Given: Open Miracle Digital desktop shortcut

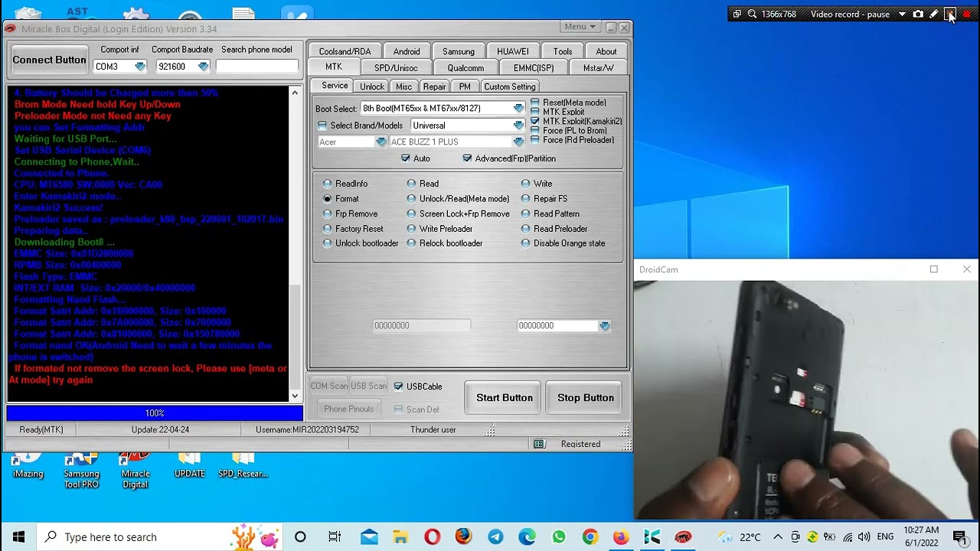Looking at the screenshot, I should (135, 468).
